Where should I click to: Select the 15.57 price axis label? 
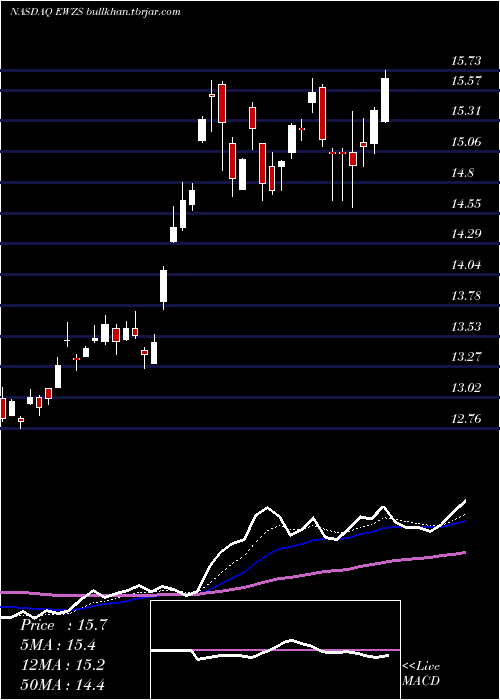466,81
